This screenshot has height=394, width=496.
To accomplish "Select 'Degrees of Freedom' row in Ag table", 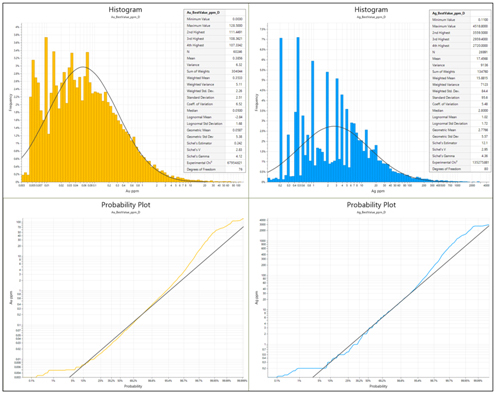I will tap(460, 169).
